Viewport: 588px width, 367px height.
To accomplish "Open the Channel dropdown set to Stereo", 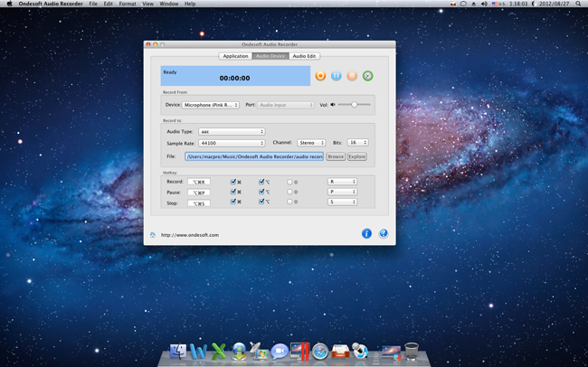I will click(311, 143).
